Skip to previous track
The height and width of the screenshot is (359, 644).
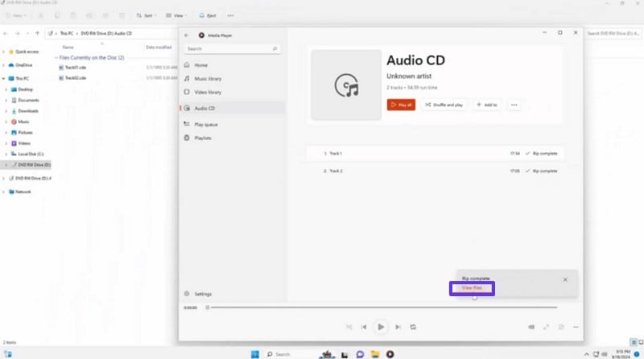pos(364,327)
